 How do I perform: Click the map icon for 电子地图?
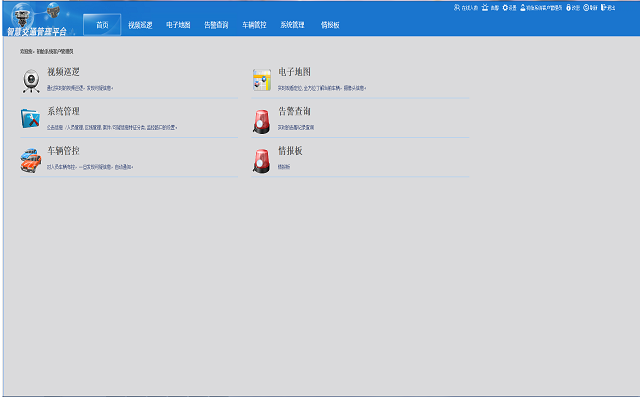point(262,80)
